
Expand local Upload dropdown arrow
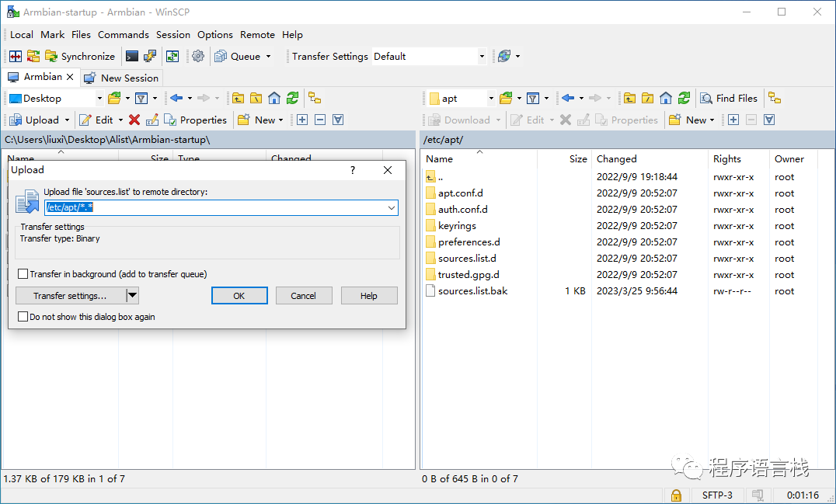[x=67, y=120]
